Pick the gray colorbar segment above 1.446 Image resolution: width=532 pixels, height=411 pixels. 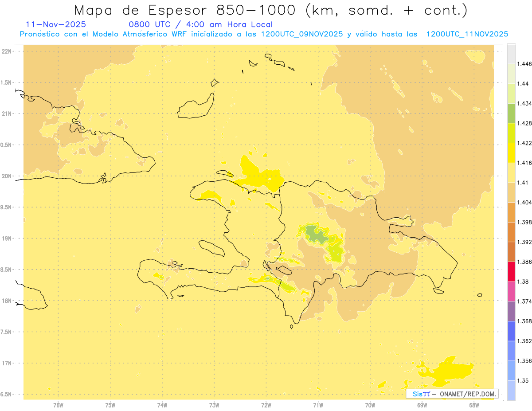point(511,54)
